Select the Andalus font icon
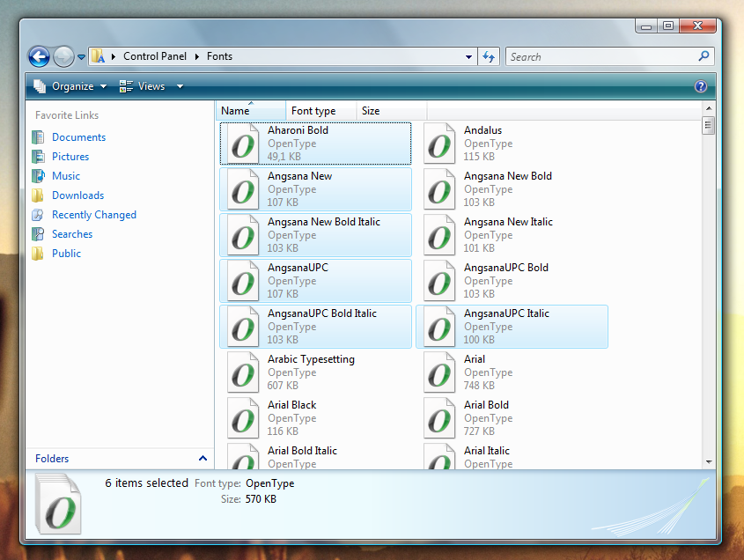The width and height of the screenshot is (744, 560). pyautogui.click(x=439, y=144)
